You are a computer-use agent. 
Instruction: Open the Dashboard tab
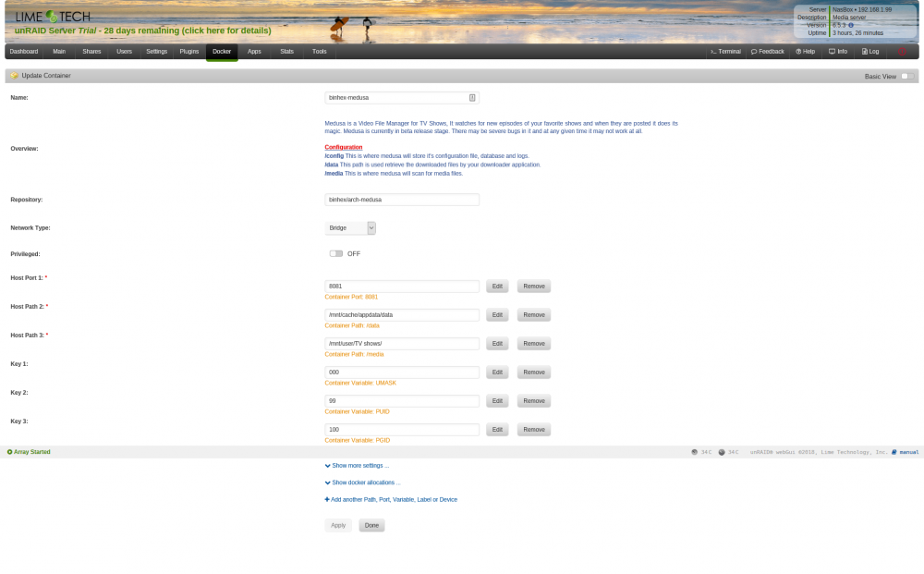(24, 52)
